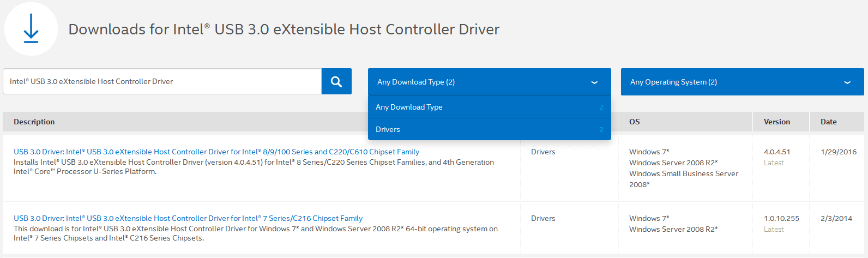Click the Description column header

pyautogui.click(x=34, y=122)
